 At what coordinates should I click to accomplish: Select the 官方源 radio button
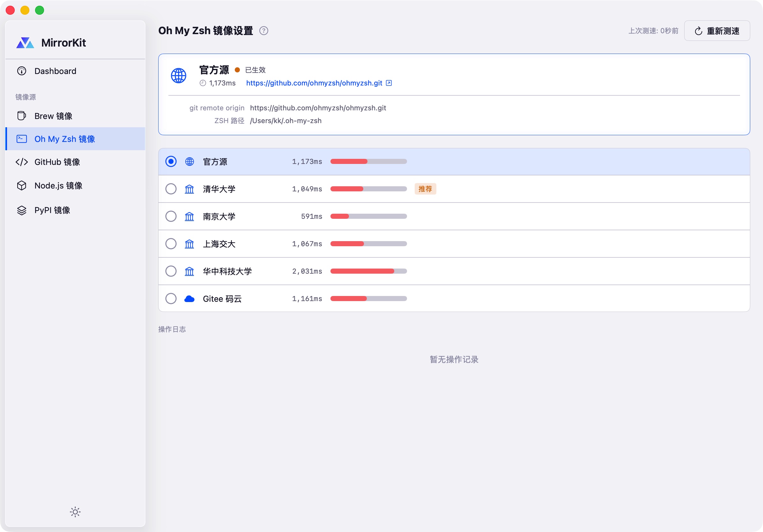tap(171, 162)
